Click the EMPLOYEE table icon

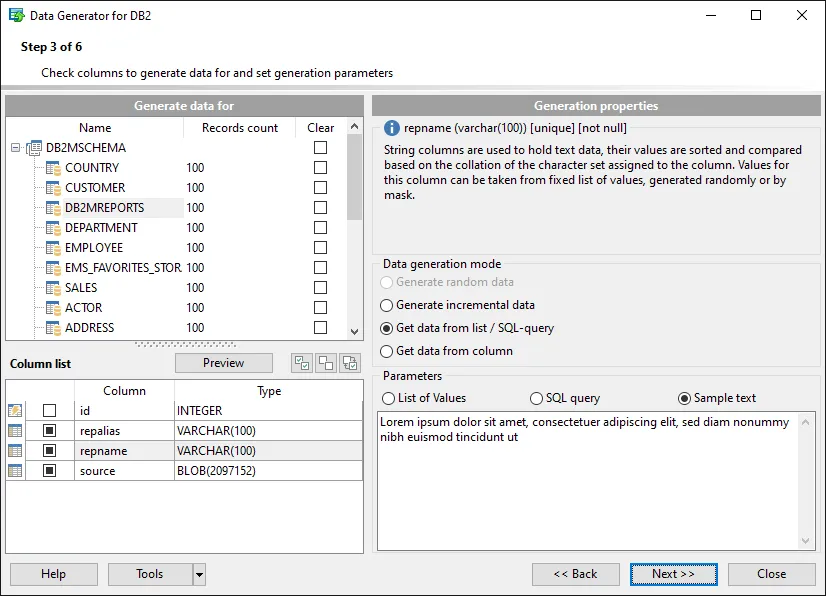pos(53,248)
